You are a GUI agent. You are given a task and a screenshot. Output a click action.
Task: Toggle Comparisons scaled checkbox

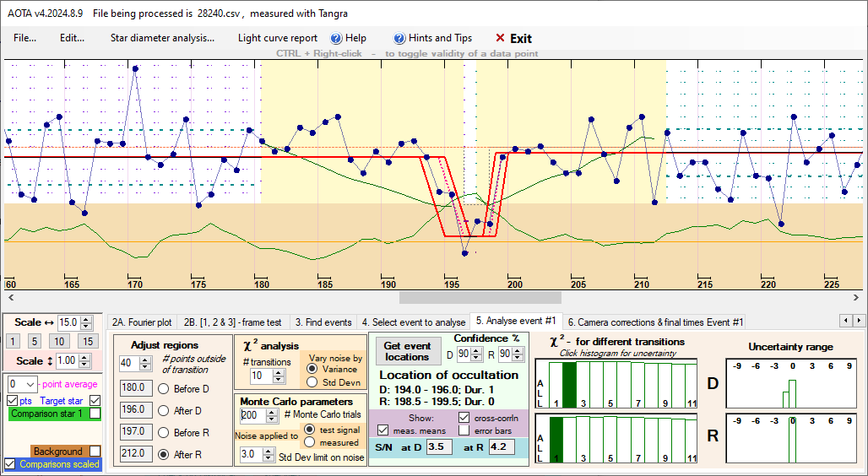click(10, 464)
